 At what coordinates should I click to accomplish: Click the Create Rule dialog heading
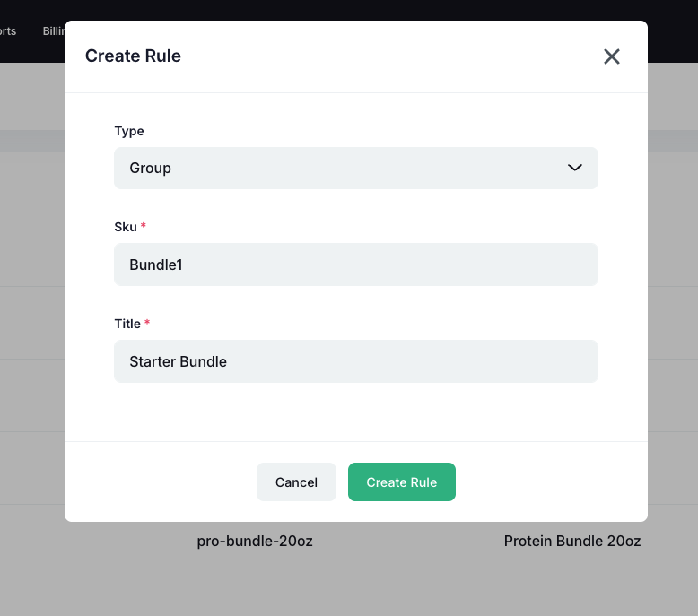pos(133,56)
